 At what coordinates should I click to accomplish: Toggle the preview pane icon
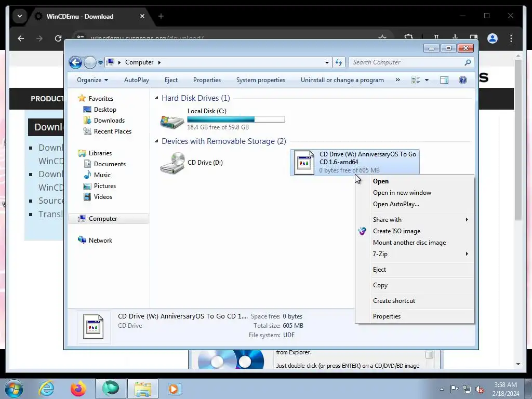click(444, 80)
